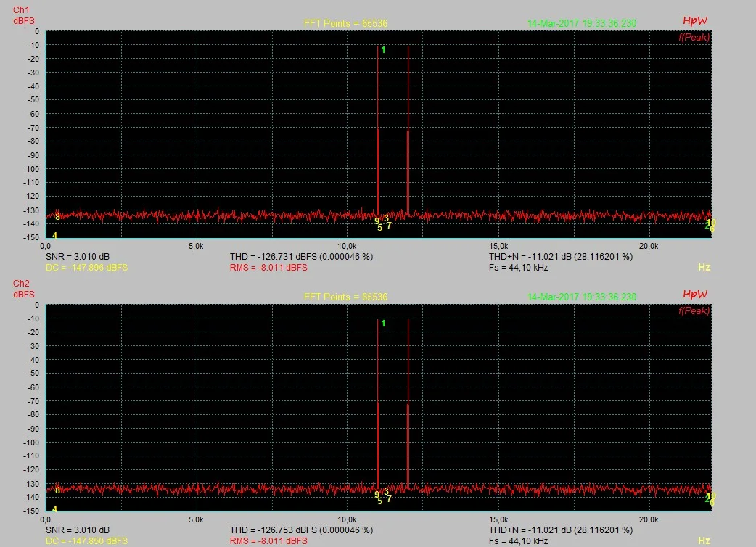This screenshot has width=756, height=547.
Task: Click the 14-Mar-2017 timestamp above Ch1 graph
Action: tap(581, 23)
